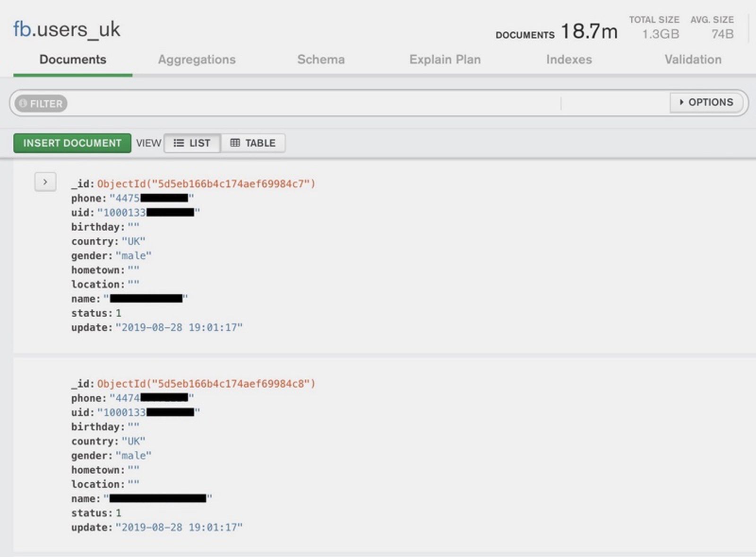Click the Documents tab
Viewport: 756px width, 557px height.
(x=73, y=60)
